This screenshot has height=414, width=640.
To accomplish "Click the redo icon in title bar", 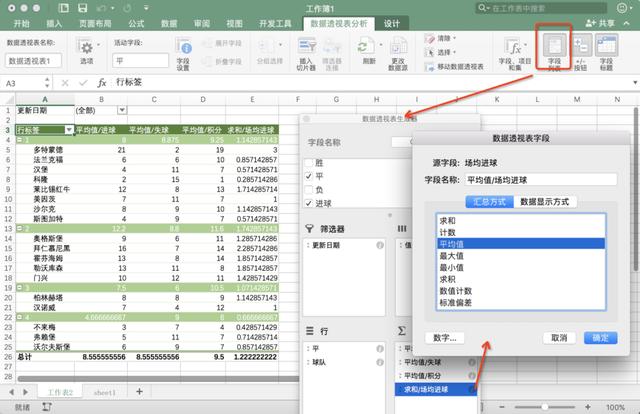I will point(127,8).
